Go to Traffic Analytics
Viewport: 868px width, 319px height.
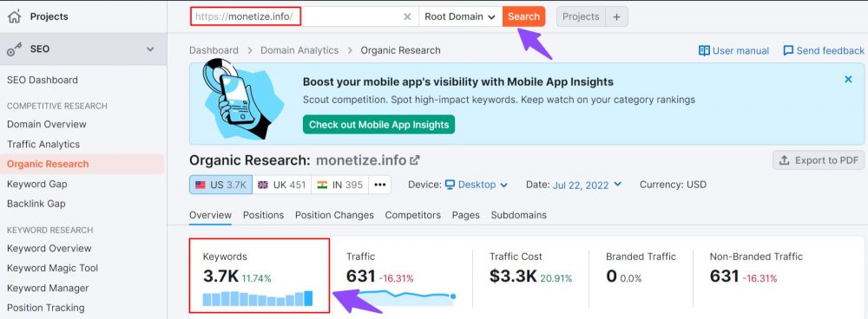43,144
